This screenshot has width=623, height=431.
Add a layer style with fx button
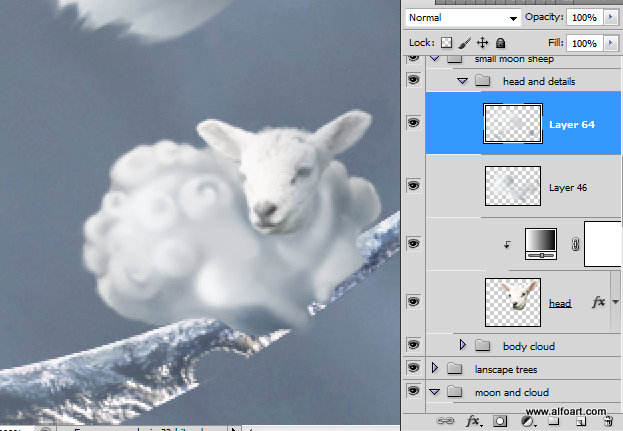[474, 422]
